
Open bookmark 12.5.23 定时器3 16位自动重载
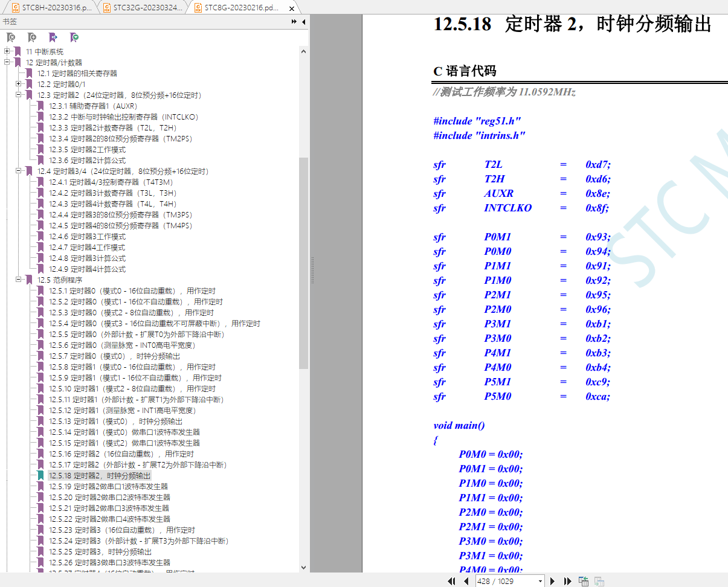tap(122, 530)
